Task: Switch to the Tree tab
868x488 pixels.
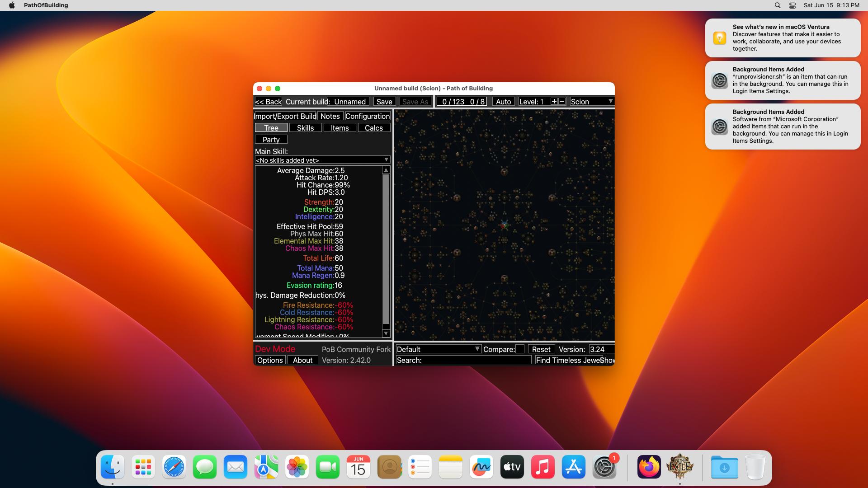Action: pyautogui.click(x=271, y=128)
